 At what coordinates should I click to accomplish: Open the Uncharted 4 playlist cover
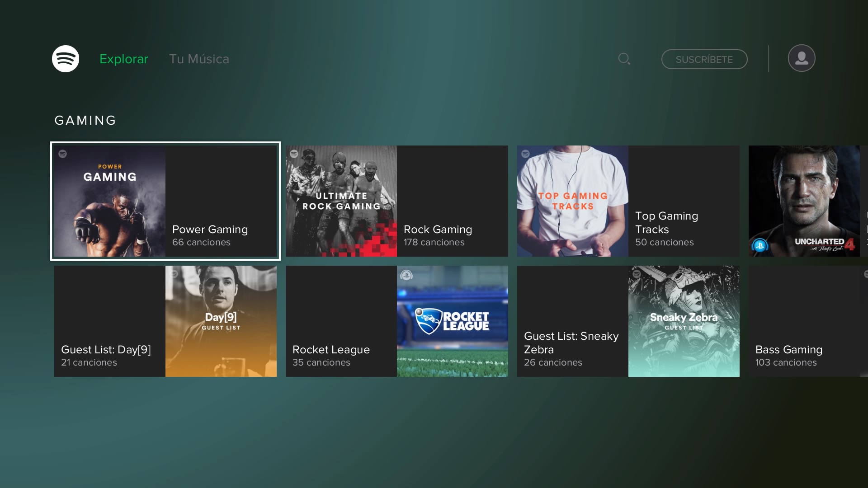(804, 201)
